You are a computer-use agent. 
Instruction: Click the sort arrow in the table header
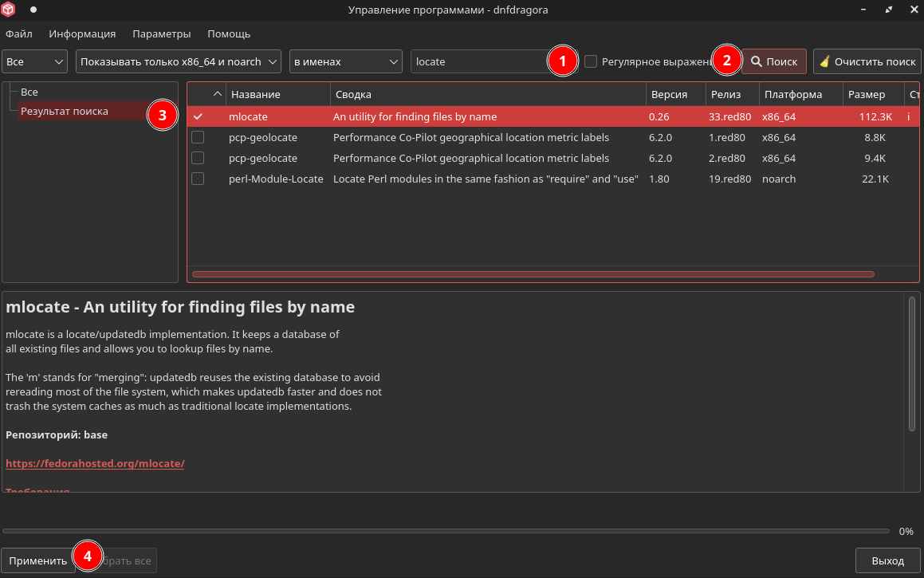[x=218, y=94]
